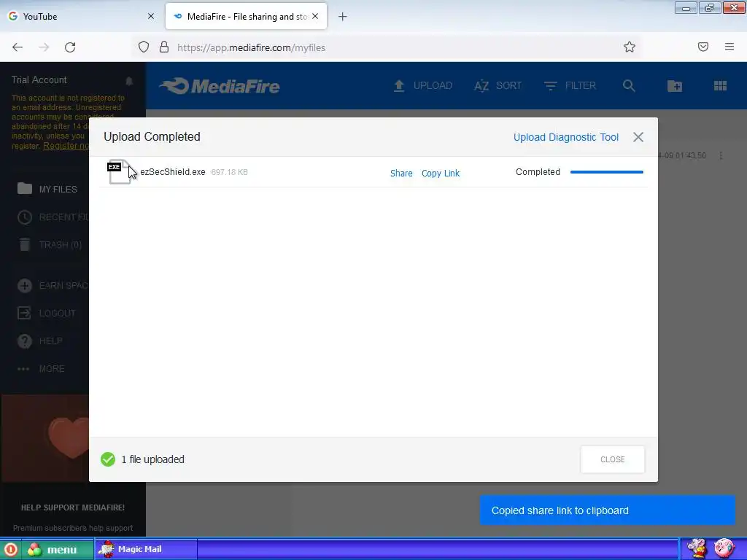
Task: Click the Save to Pocket icon
Action: click(x=703, y=47)
